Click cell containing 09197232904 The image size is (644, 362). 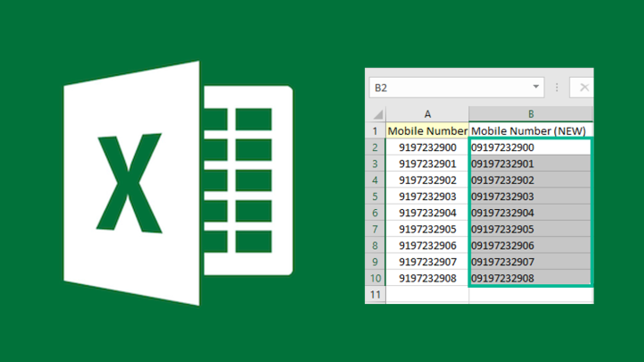point(530,213)
